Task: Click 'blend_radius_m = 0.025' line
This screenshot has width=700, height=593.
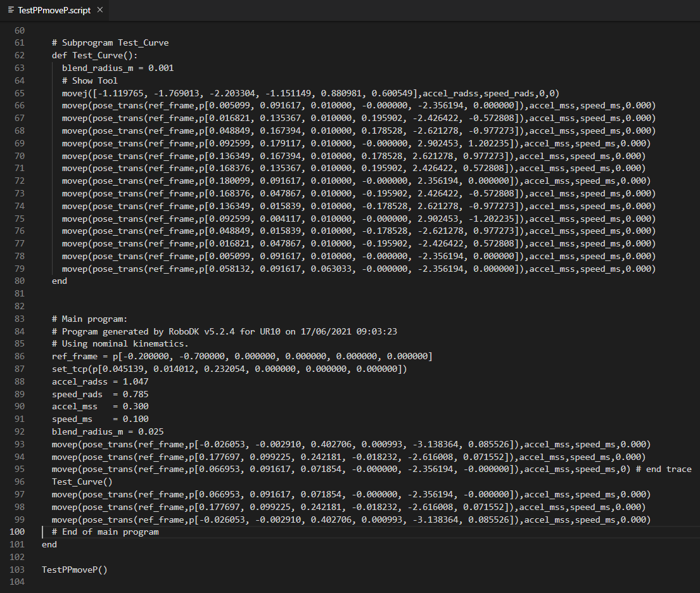Action: (x=108, y=432)
